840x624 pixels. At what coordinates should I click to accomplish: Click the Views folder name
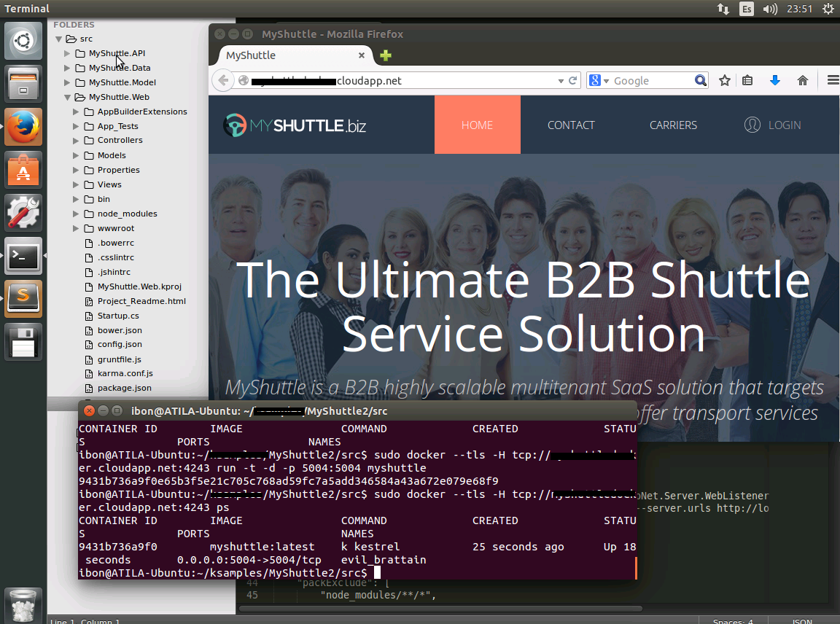[x=109, y=184]
